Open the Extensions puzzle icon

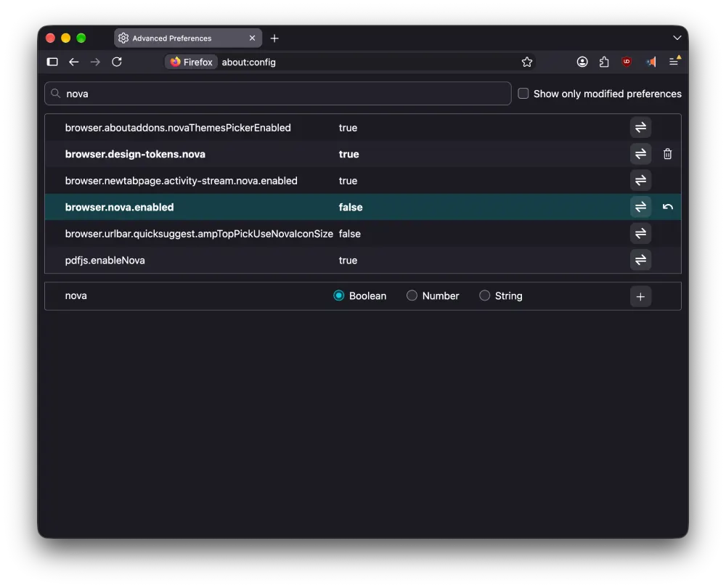(x=604, y=62)
